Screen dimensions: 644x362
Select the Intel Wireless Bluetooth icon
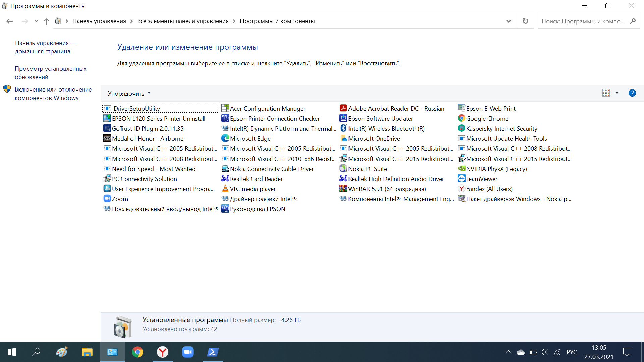click(x=343, y=128)
